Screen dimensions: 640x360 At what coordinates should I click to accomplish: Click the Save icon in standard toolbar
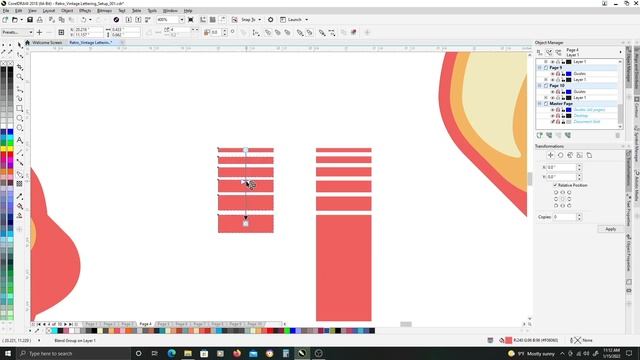30,20
